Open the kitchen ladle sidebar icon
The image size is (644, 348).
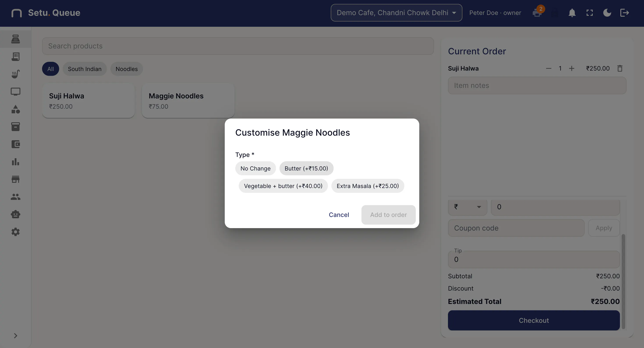click(16, 74)
